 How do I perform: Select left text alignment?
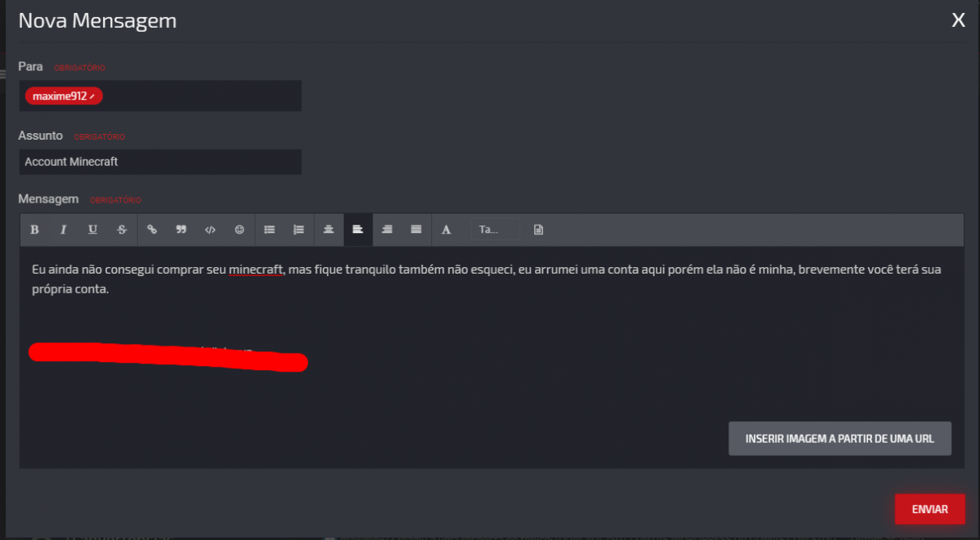pyautogui.click(x=358, y=230)
